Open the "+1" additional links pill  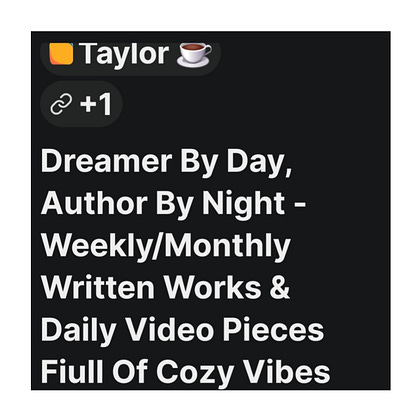coord(81,104)
